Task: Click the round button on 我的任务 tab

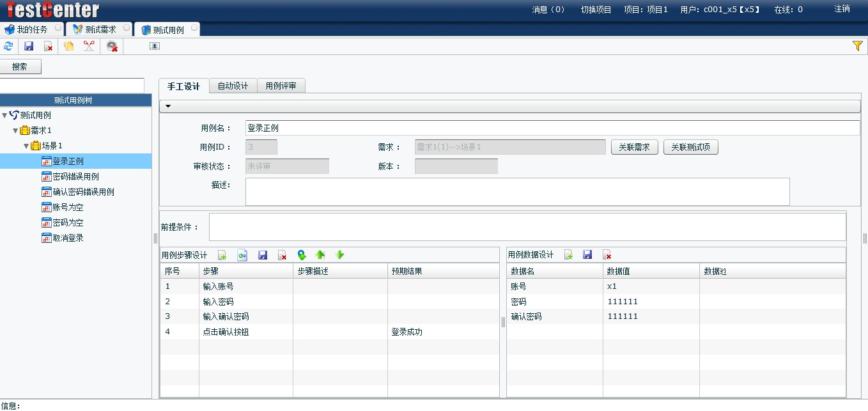Action: [x=59, y=28]
